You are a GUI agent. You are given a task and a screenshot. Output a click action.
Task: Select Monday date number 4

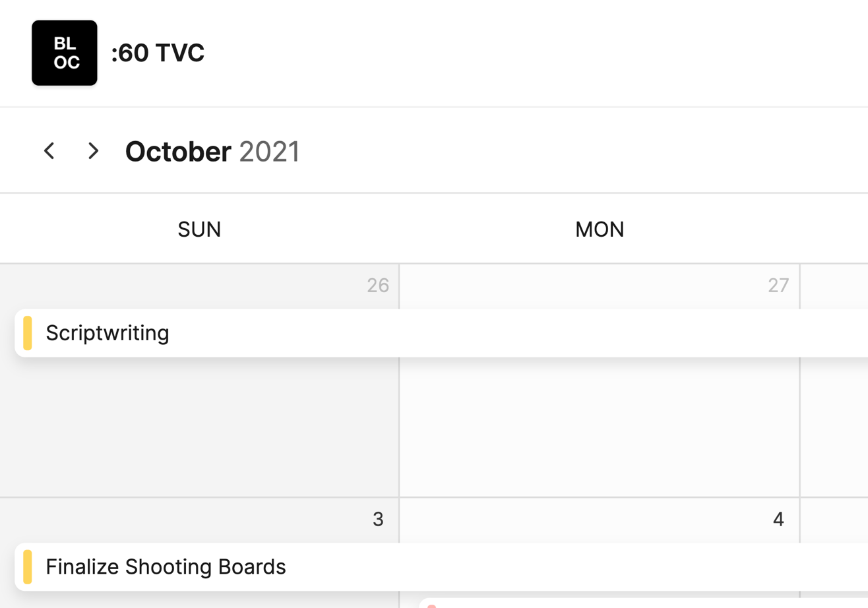tap(778, 520)
